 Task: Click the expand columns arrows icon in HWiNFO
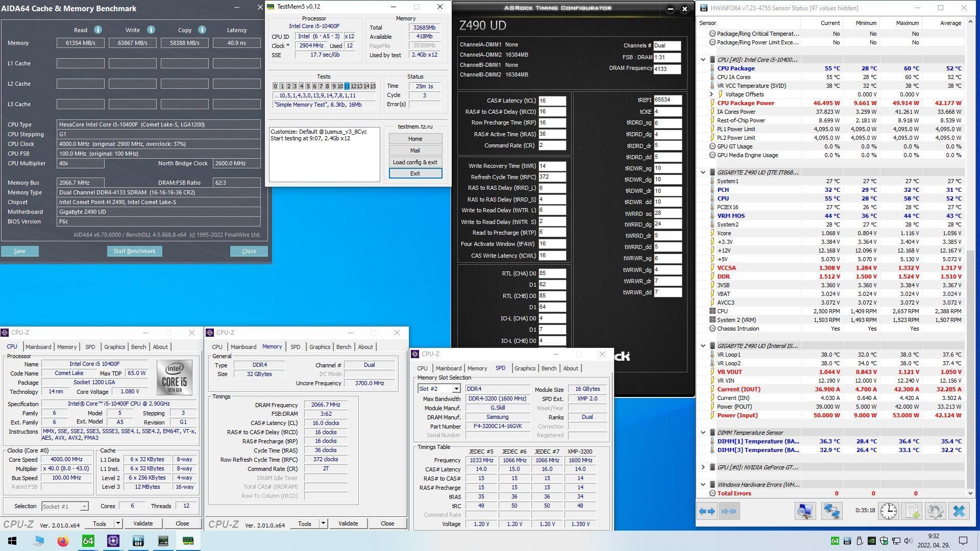[x=707, y=511]
